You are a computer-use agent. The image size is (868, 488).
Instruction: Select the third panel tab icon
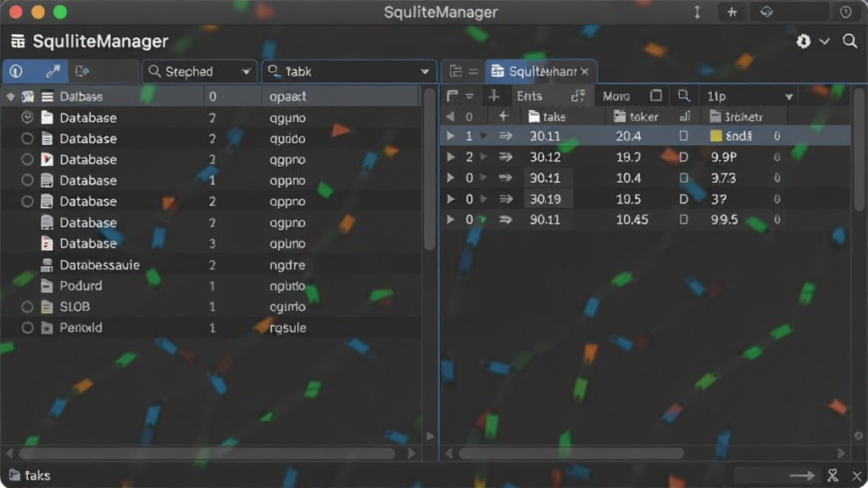tap(82, 71)
